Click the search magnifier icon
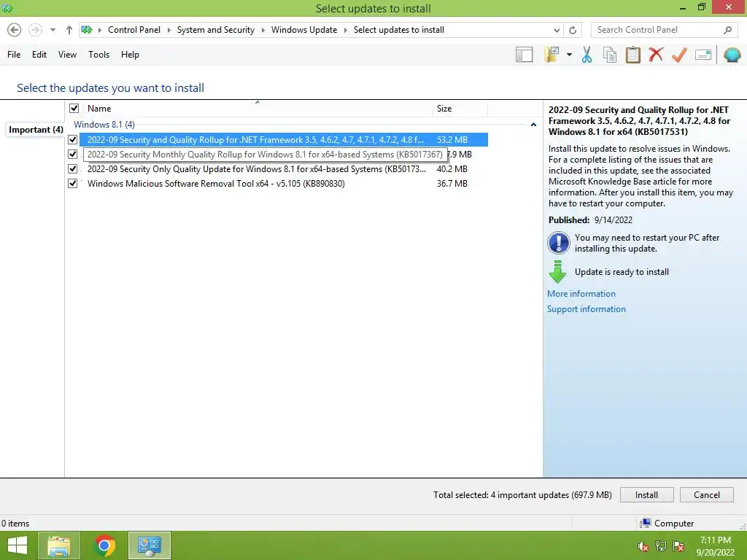 tap(727, 30)
